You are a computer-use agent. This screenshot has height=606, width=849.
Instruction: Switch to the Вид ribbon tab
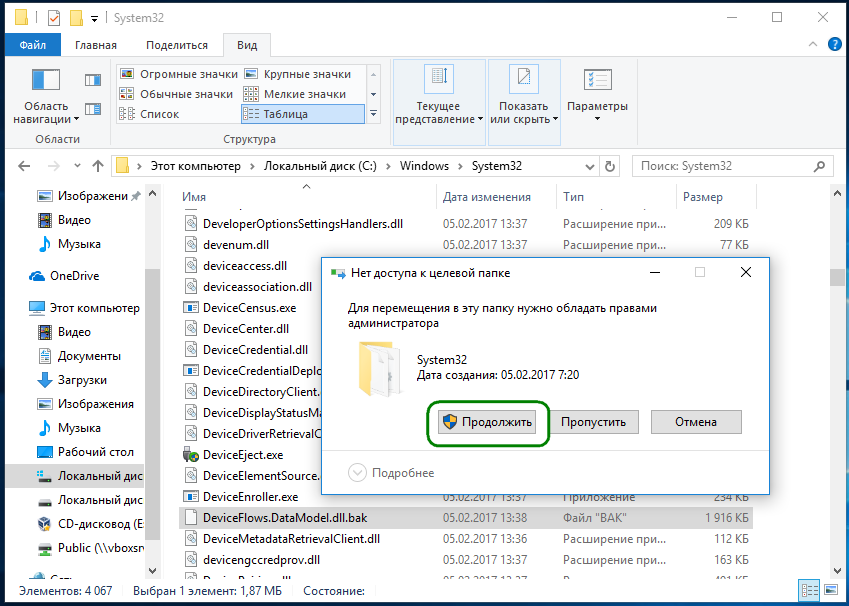(247, 45)
